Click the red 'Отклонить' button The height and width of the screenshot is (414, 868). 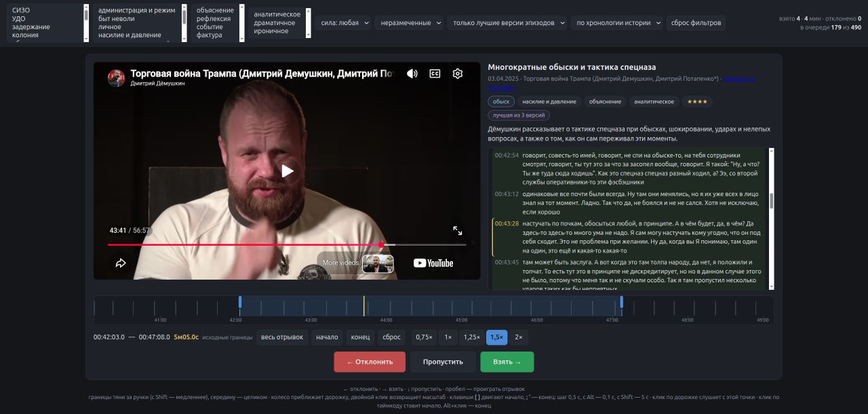pos(370,362)
